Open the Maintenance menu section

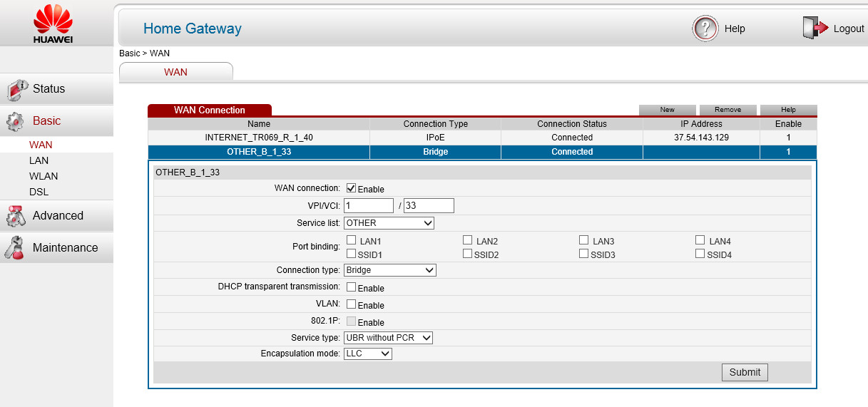pyautogui.click(x=56, y=248)
